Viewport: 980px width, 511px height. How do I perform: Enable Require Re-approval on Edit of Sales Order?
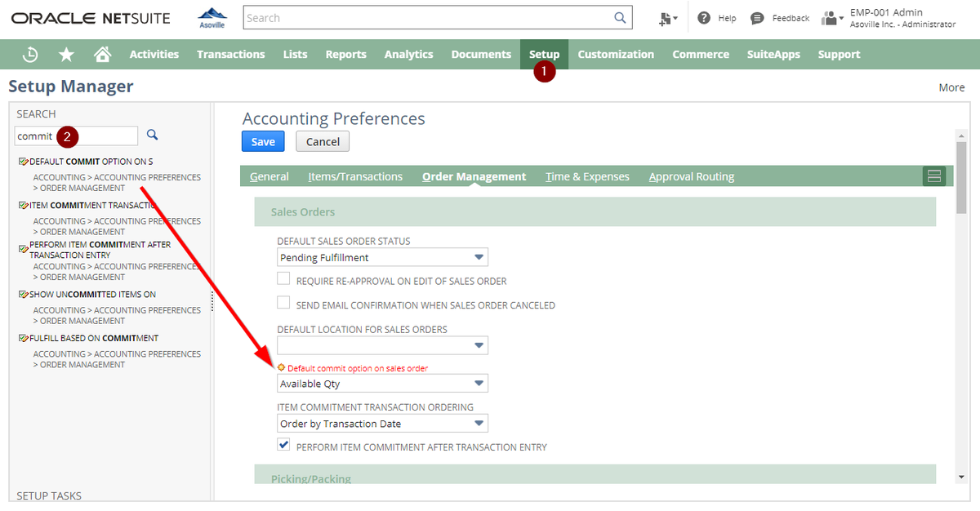(x=283, y=278)
